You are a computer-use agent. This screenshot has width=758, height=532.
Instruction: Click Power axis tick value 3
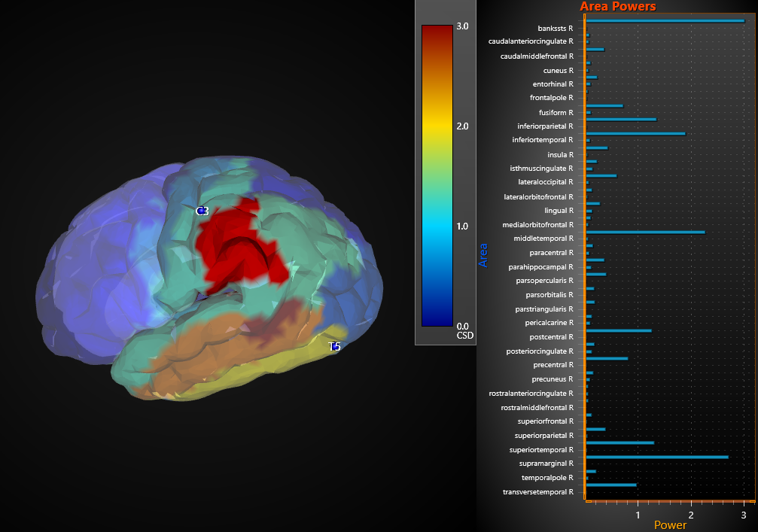tap(744, 515)
